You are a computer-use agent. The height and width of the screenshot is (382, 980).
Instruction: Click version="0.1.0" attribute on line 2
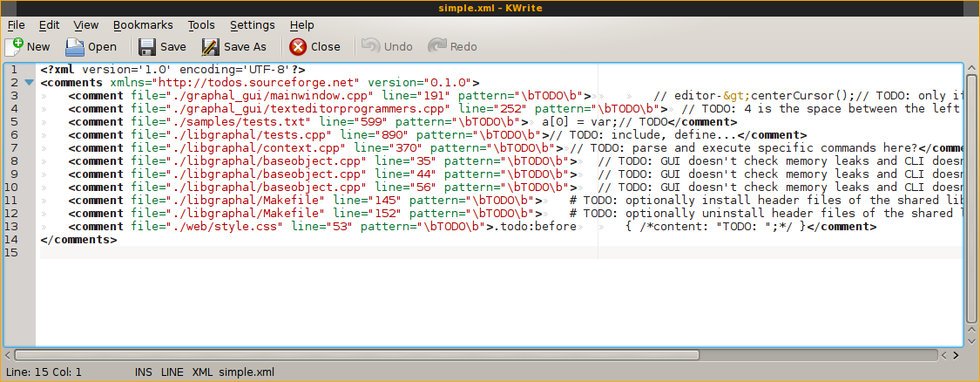(x=419, y=83)
